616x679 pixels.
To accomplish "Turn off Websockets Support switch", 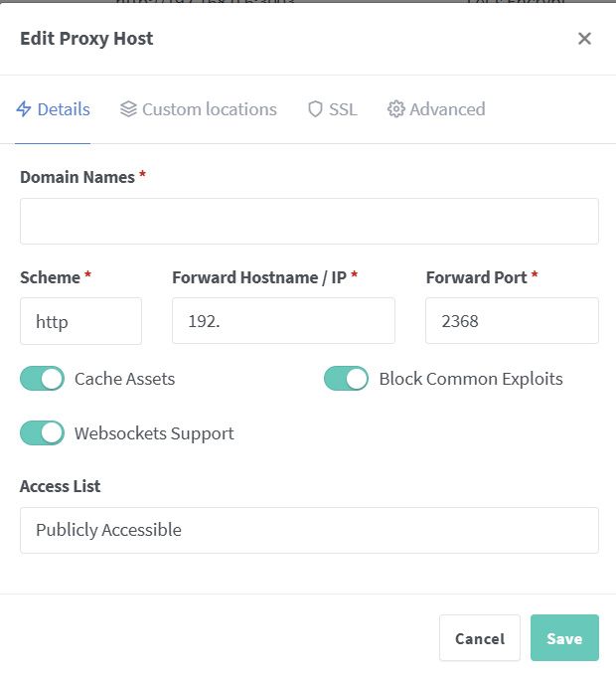I will pyautogui.click(x=42, y=433).
